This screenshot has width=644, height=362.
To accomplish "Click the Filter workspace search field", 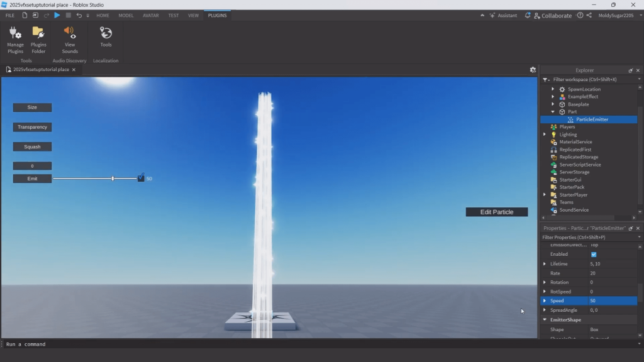I will click(x=591, y=80).
